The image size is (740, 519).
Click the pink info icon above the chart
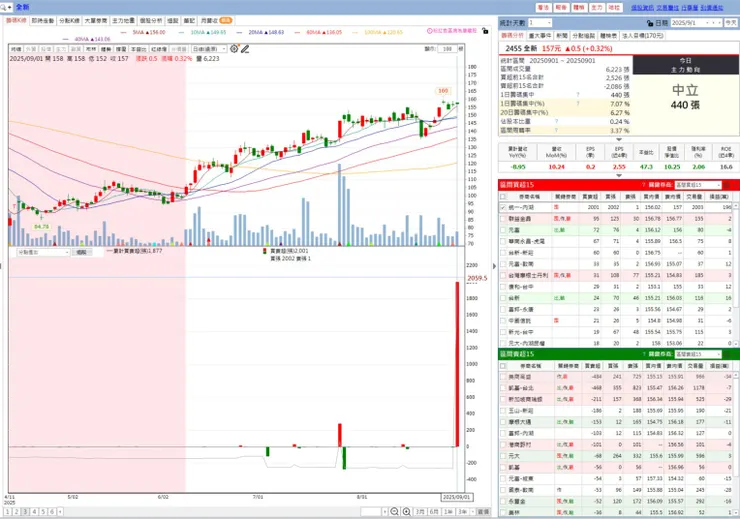pyautogui.click(x=429, y=31)
